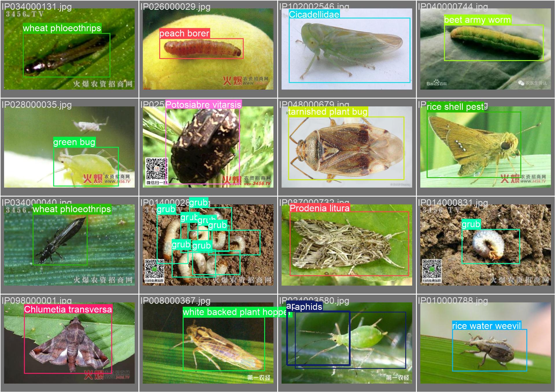555x392 pixels.
Task: Click 'wheat phloeothrips' label in IP034000131.jpg
Action: coord(62,28)
